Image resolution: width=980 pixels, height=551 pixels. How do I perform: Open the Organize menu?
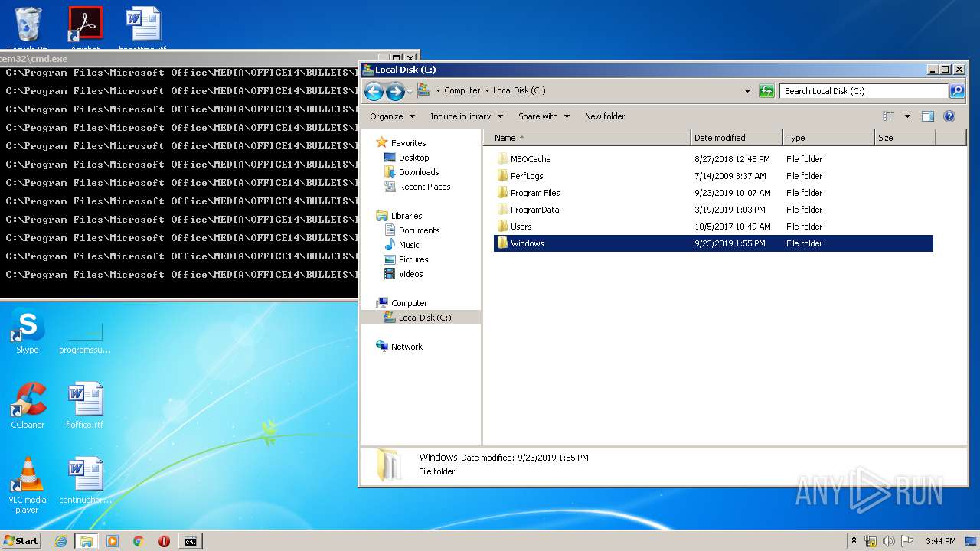392,116
